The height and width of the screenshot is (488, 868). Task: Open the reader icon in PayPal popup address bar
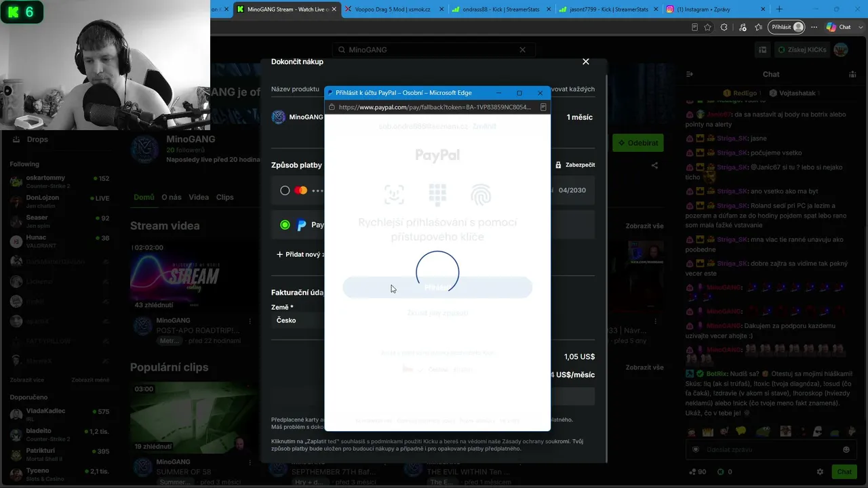click(x=542, y=107)
